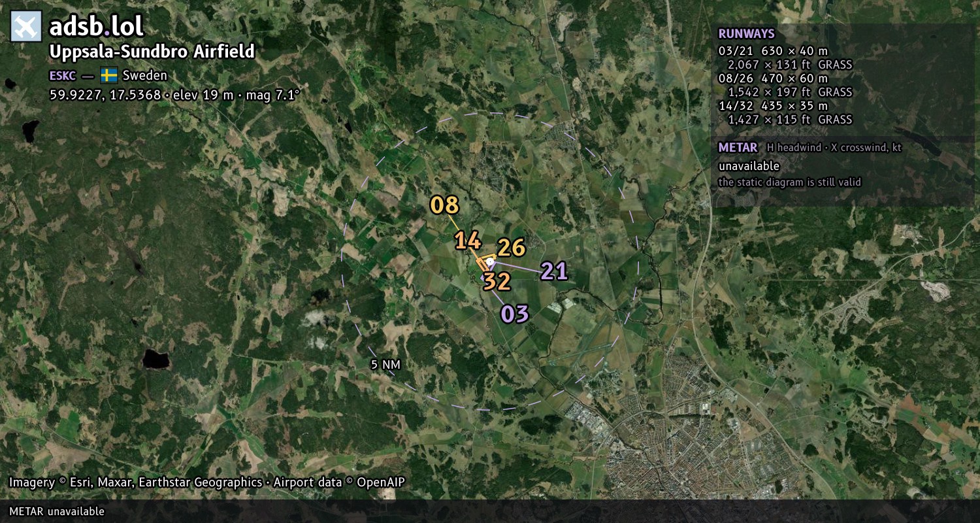Click the RUNWAYS panel header
The image size is (980, 523).
click(746, 34)
